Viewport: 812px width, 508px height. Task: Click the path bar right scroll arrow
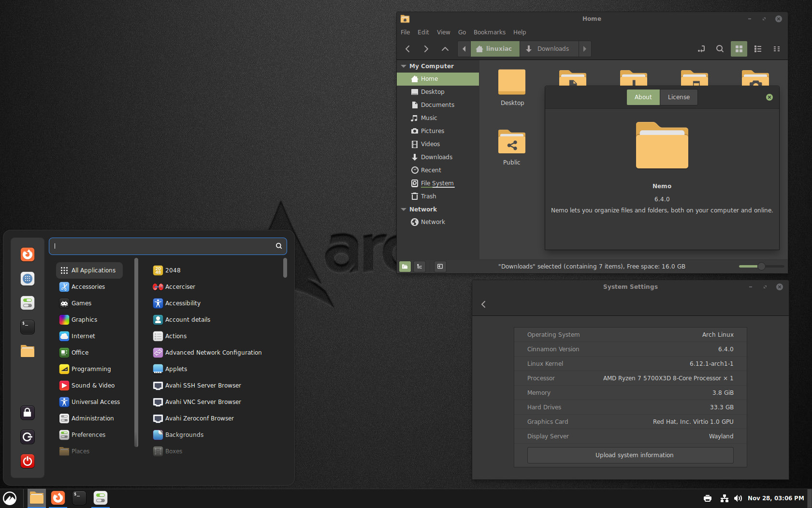(x=584, y=49)
